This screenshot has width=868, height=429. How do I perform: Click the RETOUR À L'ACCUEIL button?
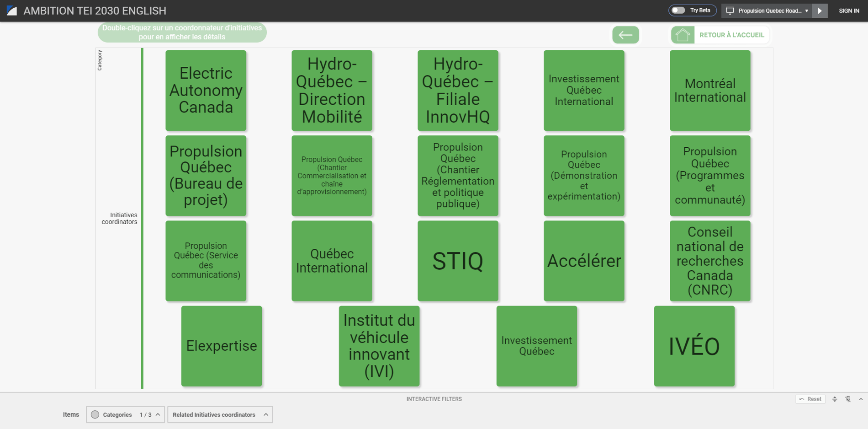pos(730,34)
